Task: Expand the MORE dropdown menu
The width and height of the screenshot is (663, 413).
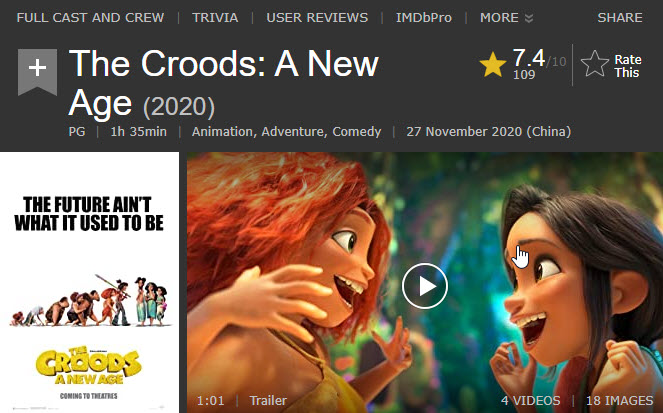Action: click(x=506, y=18)
